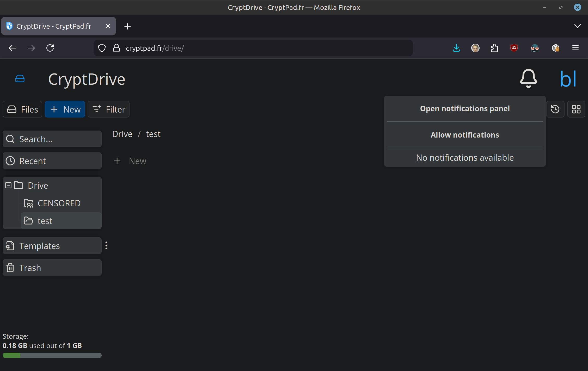Viewport: 588px width, 371px height.
Task: Open Templates three-dot options menu
Action: [x=106, y=245]
